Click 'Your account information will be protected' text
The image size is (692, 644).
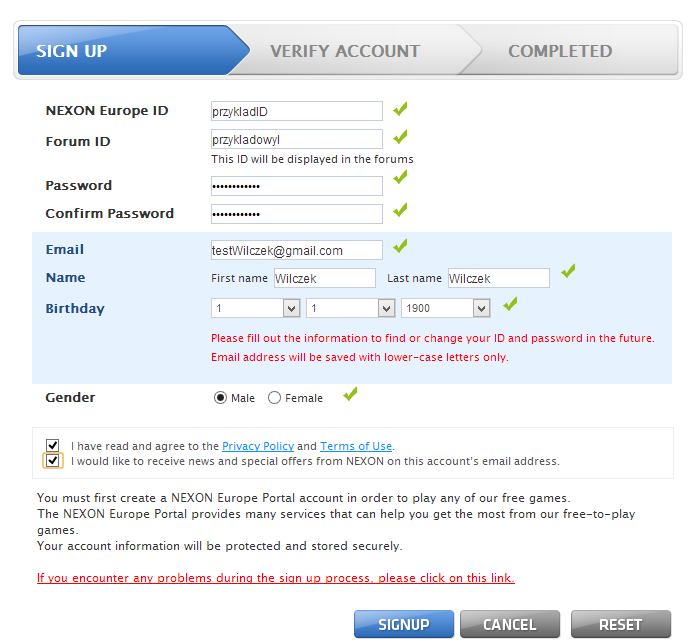click(220, 546)
